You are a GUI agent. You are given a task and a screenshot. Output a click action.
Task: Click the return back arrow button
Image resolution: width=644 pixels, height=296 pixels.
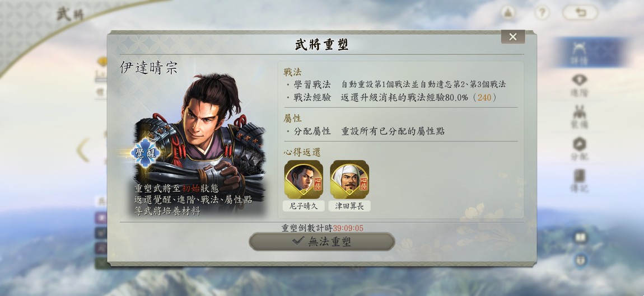click(x=580, y=13)
